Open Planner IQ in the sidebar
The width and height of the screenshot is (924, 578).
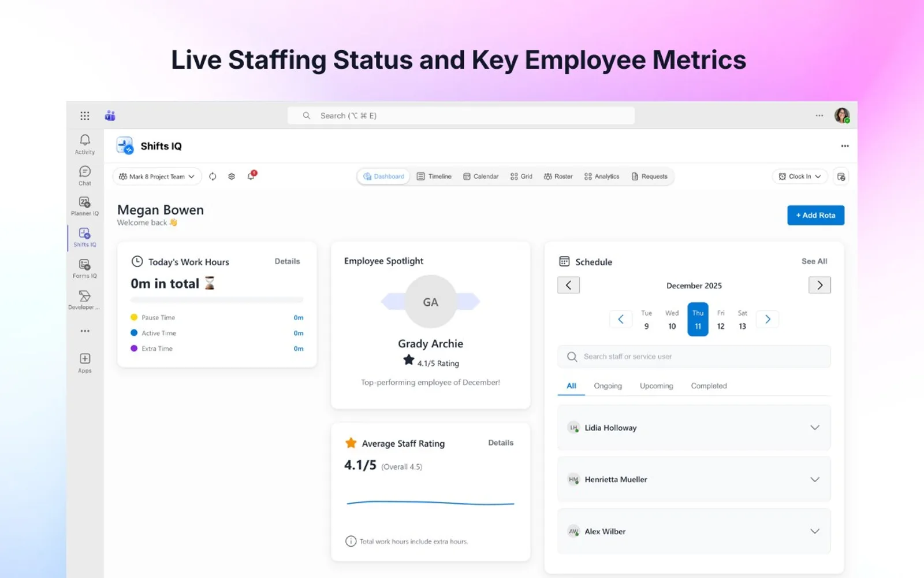tap(85, 206)
